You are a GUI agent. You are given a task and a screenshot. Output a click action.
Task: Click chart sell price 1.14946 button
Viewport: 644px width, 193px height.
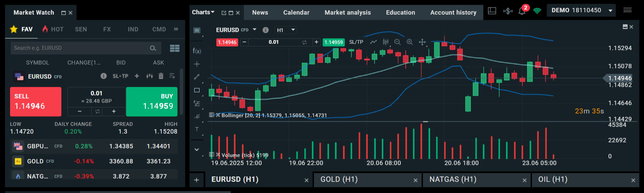(227, 42)
